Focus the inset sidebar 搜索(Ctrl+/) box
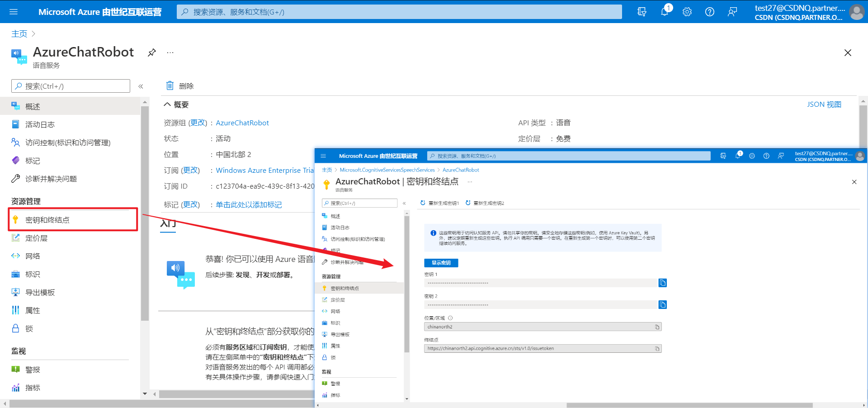 (359, 203)
